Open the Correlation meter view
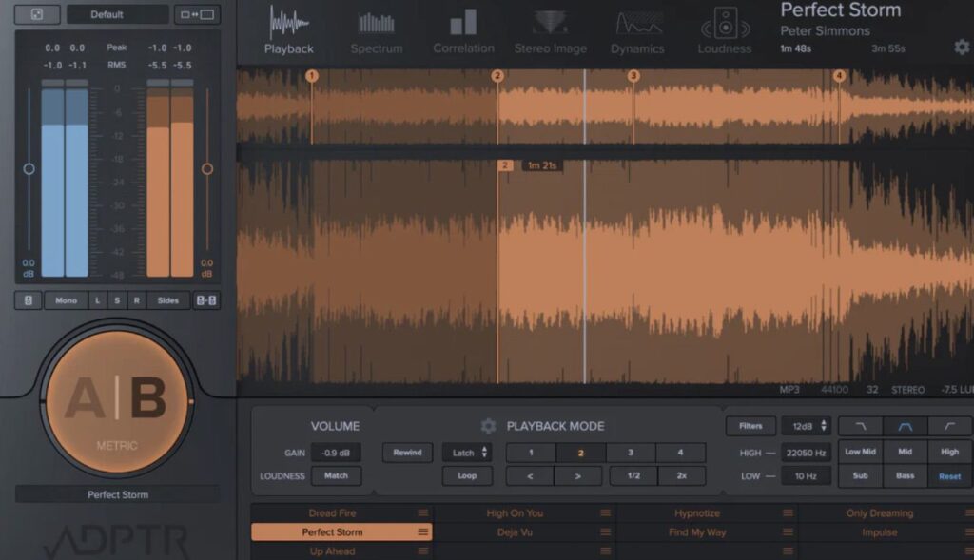 463,31
